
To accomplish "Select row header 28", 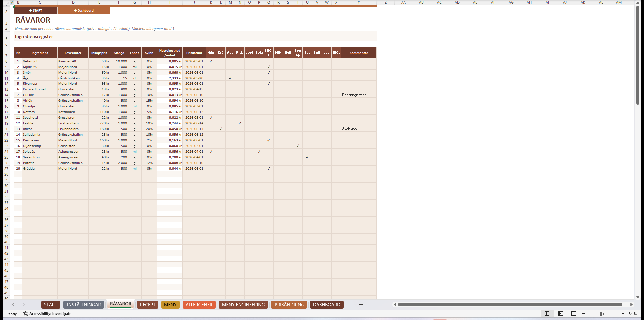I will pos(6,174).
